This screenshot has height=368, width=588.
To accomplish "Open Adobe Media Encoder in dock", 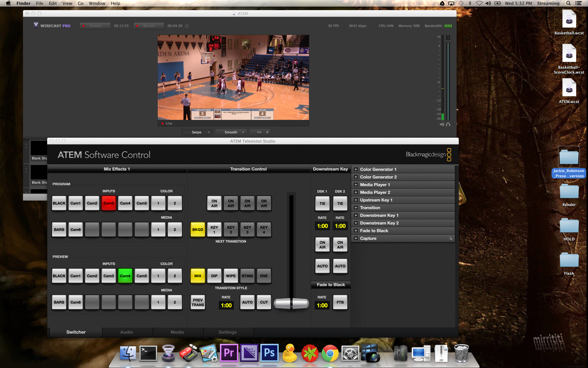I will coord(249,353).
